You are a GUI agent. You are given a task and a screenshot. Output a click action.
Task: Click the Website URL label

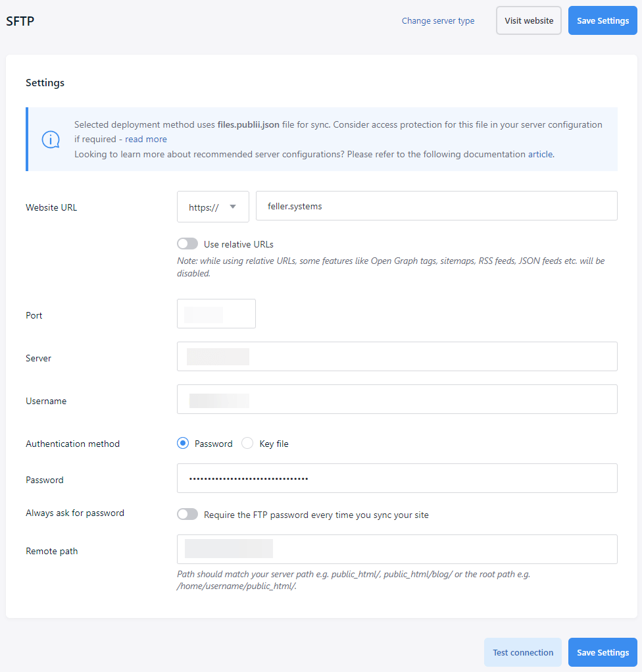51,207
